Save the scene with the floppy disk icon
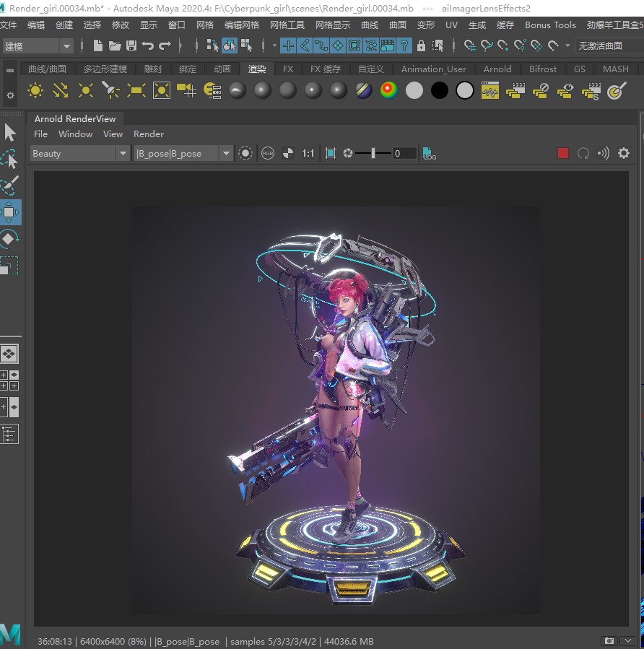644x649 pixels. pos(131,45)
